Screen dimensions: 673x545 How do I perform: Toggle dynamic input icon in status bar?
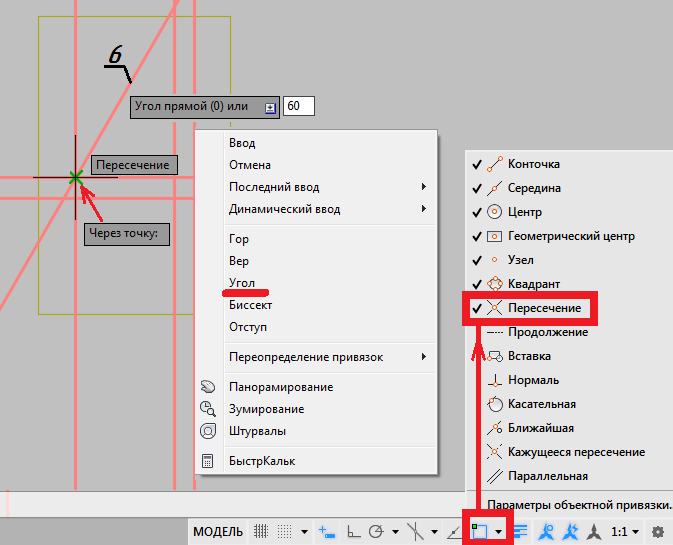(x=326, y=531)
